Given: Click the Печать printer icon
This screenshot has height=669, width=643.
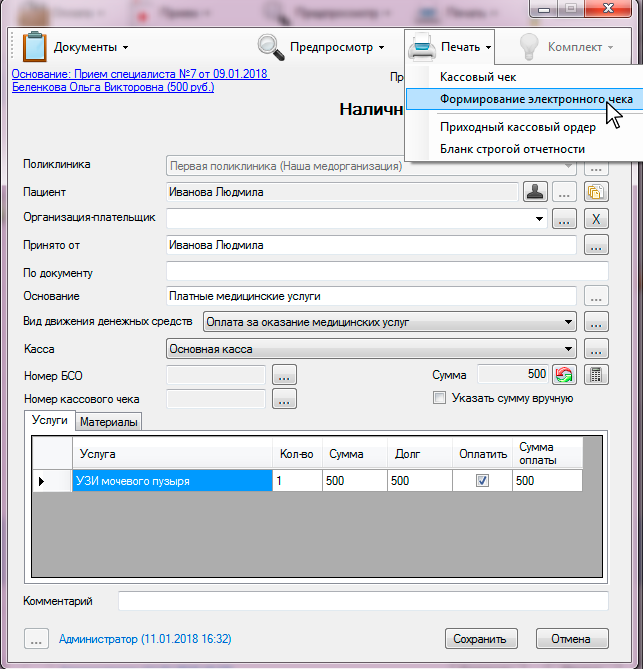Looking at the screenshot, I should point(422,47).
